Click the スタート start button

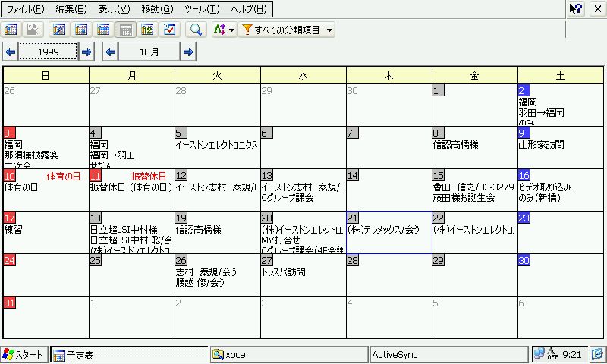[x=24, y=354]
